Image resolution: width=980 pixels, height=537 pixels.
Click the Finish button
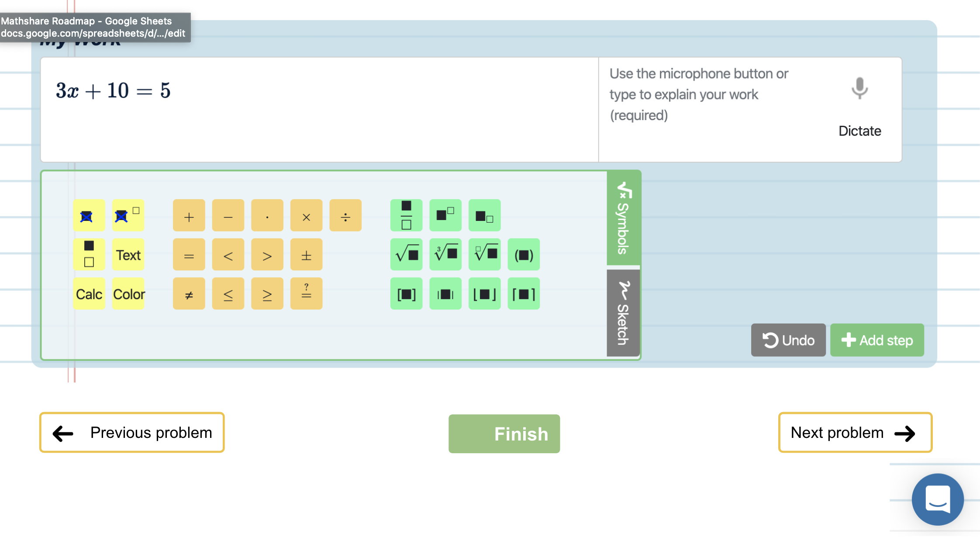pos(504,433)
